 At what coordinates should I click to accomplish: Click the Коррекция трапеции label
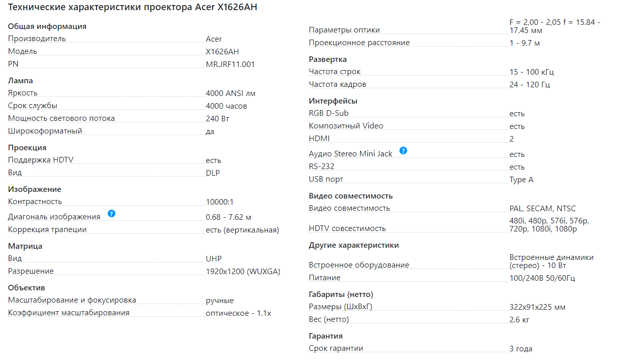click(x=47, y=229)
